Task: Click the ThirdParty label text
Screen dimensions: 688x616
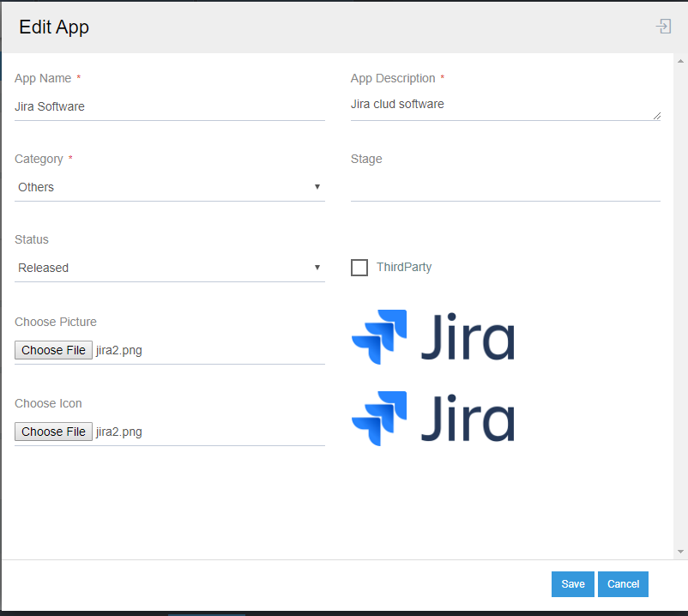Action: [404, 267]
